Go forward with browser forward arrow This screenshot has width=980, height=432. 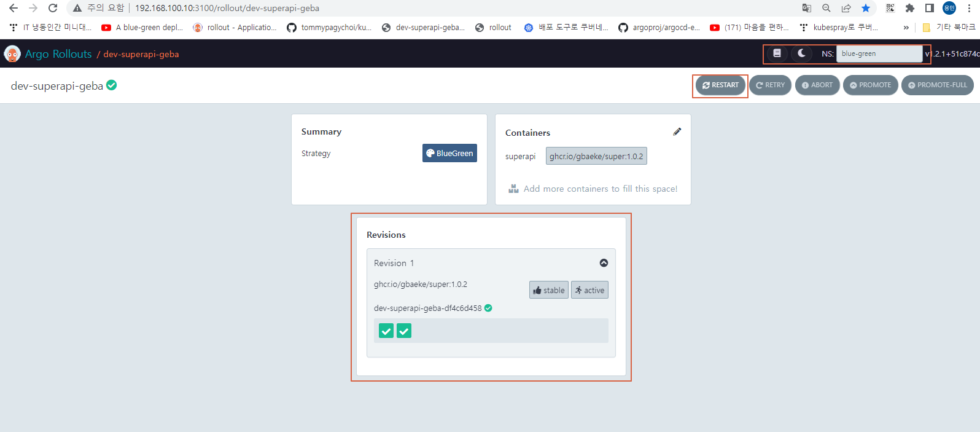tap(33, 8)
